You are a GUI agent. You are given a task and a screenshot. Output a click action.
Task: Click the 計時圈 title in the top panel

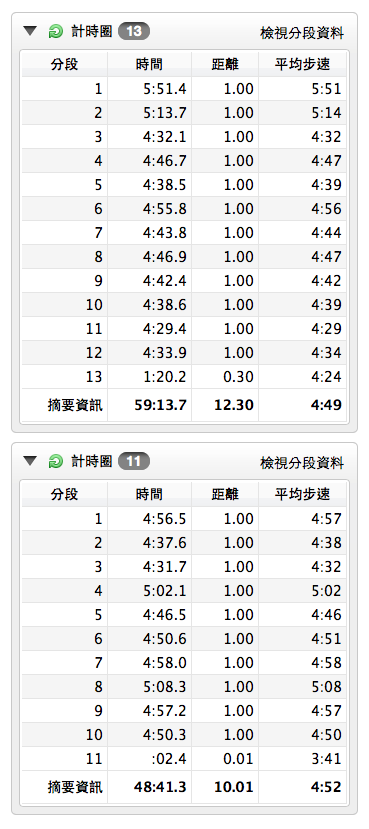pyautogui.click(x=92, y=32)
